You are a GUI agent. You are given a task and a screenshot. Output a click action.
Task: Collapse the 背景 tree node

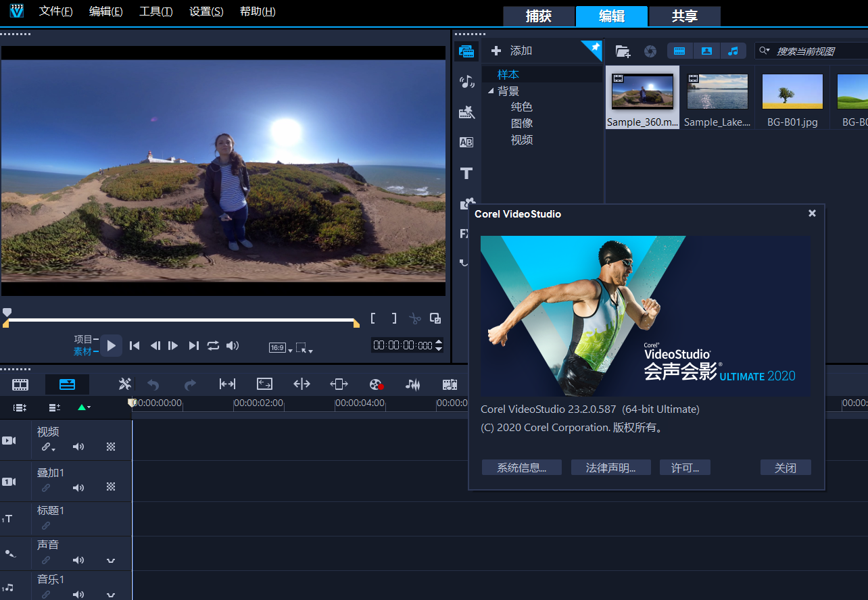[491, 91]
